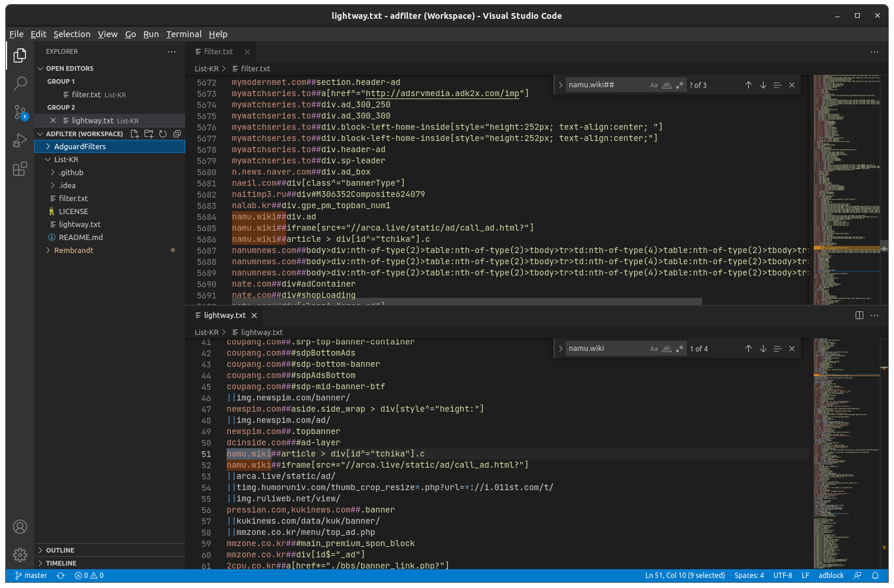Refresh the explorer file tree
The image size is (894, 588).
163,134
